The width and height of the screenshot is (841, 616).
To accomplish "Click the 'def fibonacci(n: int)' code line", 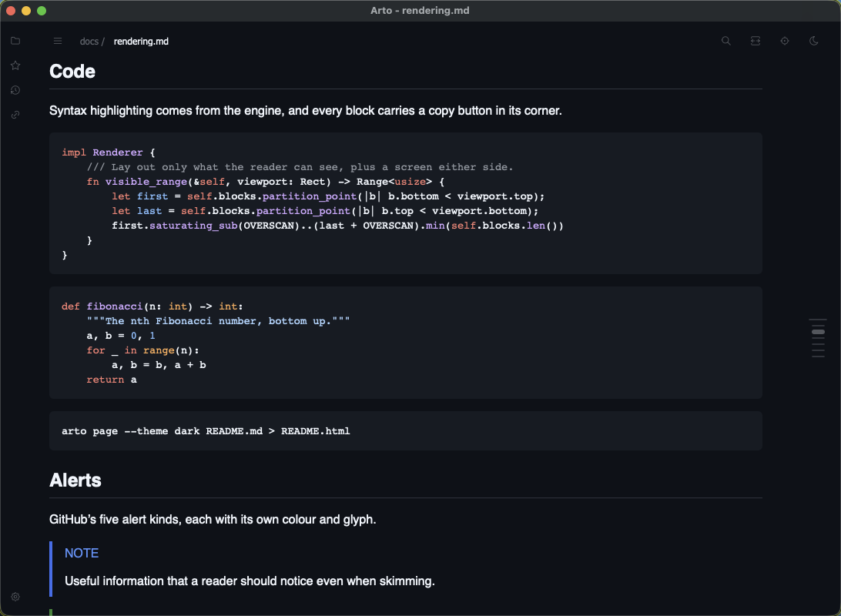I will (x=152, y=306).
